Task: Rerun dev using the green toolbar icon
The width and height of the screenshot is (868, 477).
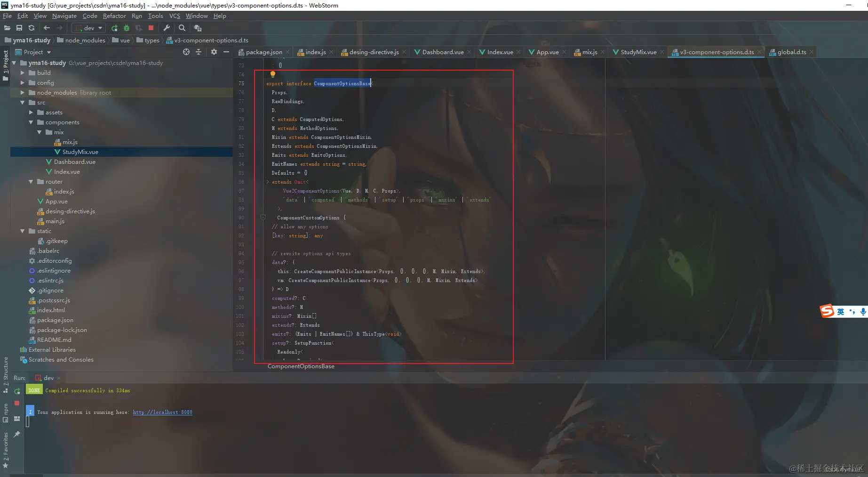Action: 114,28
